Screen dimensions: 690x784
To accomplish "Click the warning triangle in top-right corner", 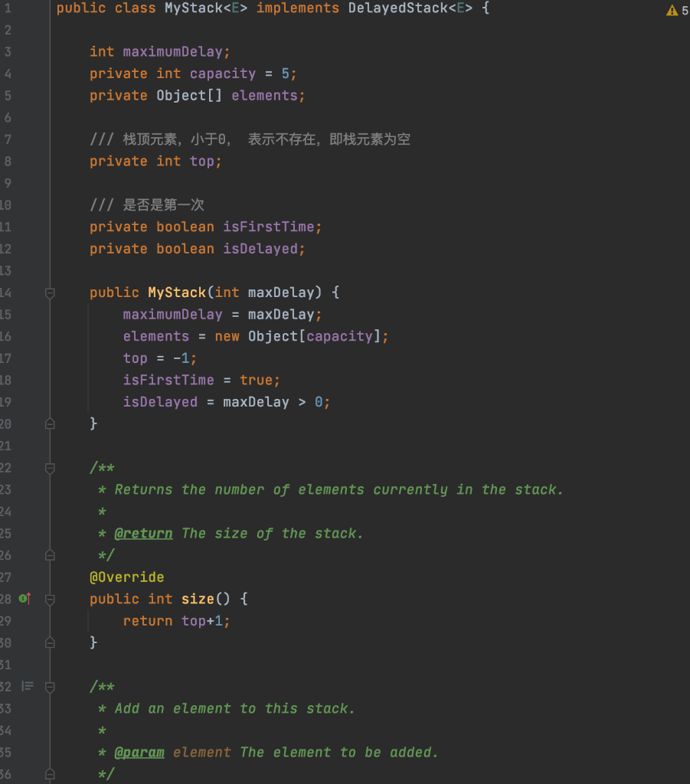I will (671, 9).
